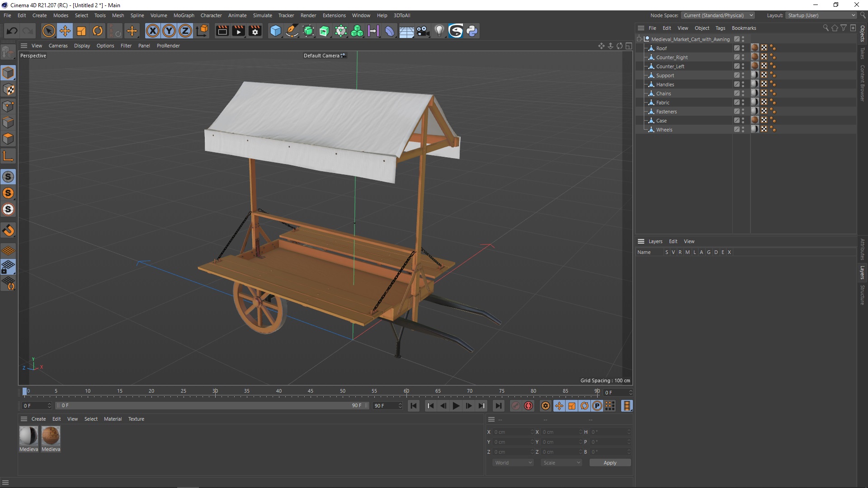Open Edit Render Settings
This screenshot has width=868, height=488.
[255, 31]
